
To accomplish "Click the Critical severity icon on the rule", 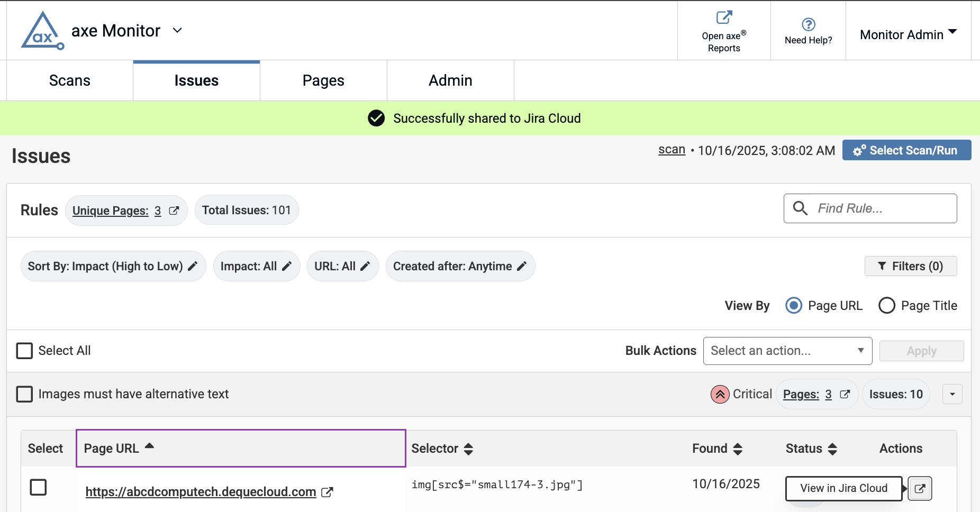I will point(720,394).
